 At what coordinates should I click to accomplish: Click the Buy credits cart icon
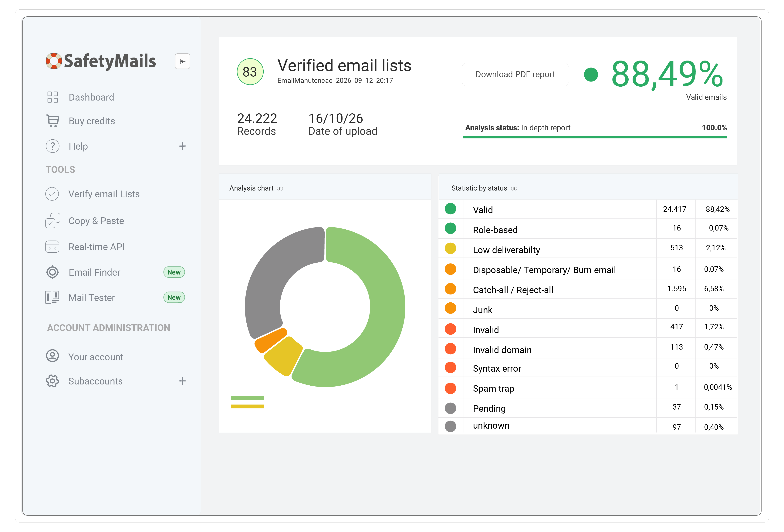(53, 121)
